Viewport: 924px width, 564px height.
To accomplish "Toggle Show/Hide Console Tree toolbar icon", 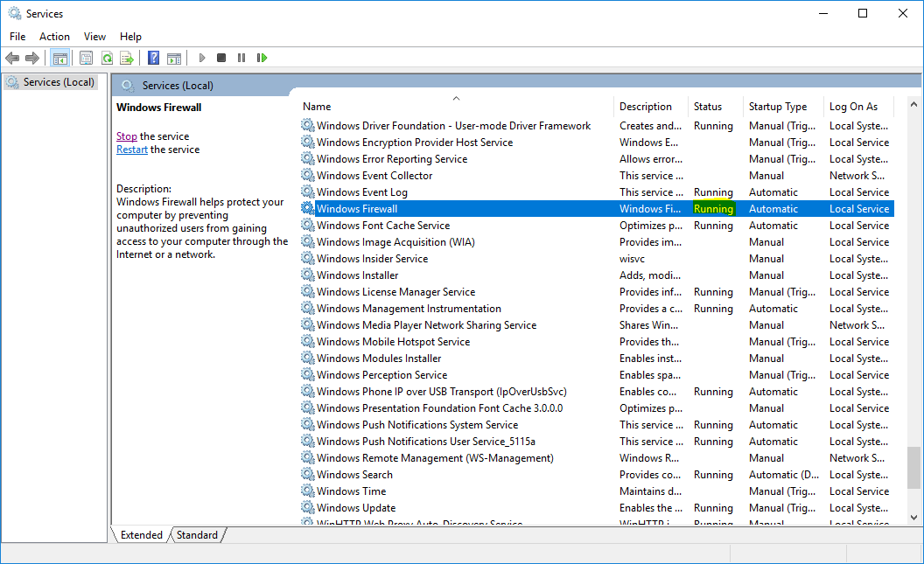I will pyautogui.click(x=60, y=58).
